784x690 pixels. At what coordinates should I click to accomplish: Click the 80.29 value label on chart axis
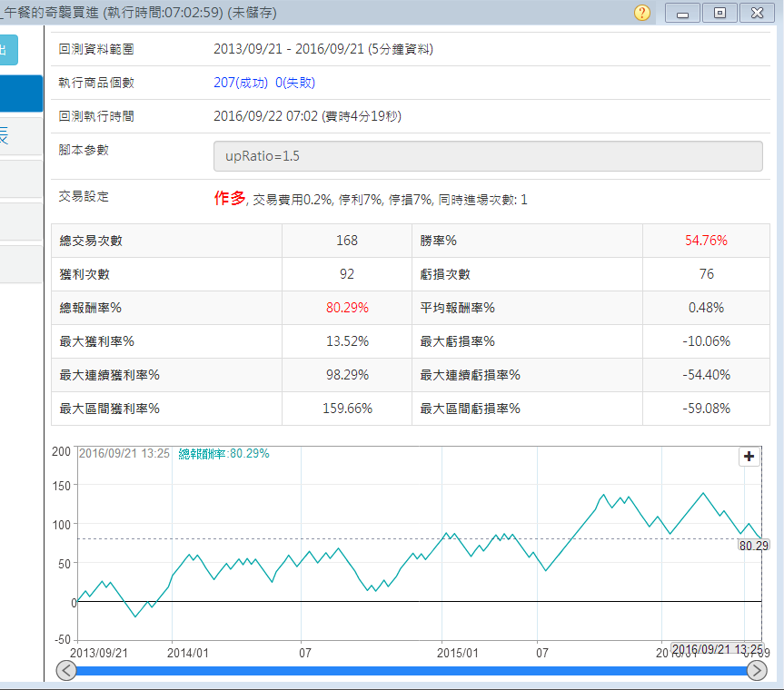pyautogui.click(x=754, y=546)
